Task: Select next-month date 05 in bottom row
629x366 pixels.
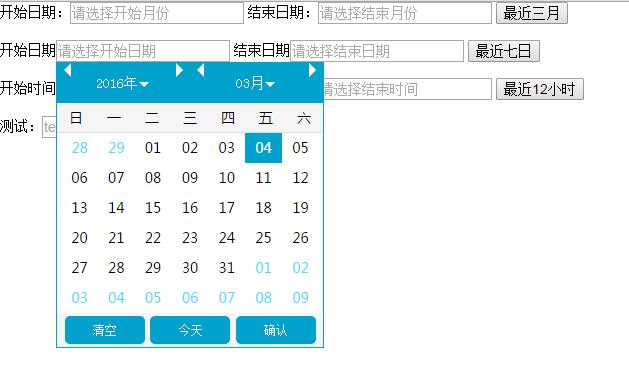Action: [153, 298]
